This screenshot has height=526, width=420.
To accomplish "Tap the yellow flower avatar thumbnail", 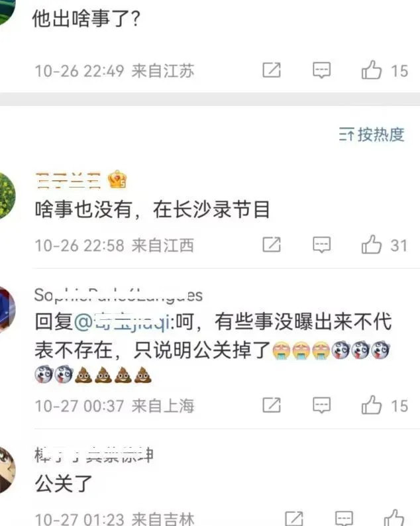I will (7, 195).
